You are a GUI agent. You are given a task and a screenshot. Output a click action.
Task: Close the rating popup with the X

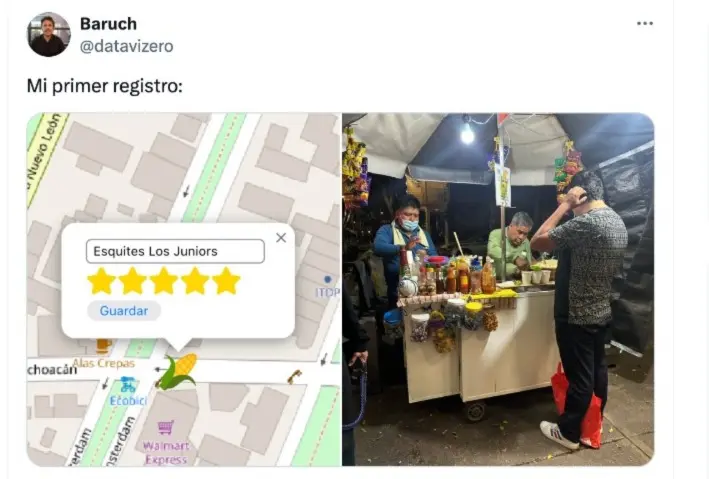pos(281,237)
